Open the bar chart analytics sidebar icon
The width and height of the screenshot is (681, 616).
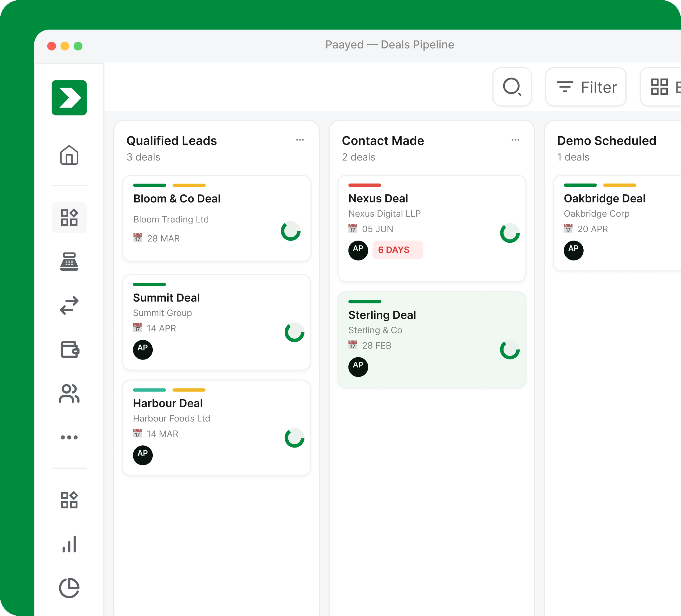[69, 544]
